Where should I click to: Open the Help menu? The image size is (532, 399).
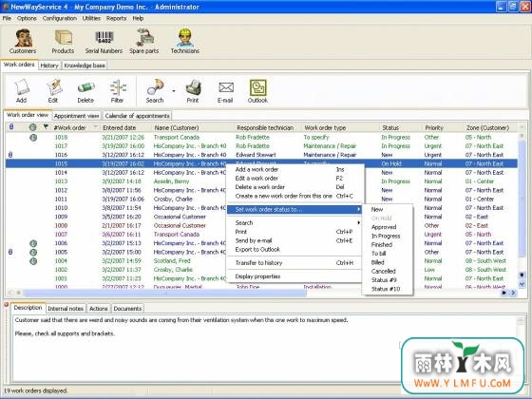(138, 18)
